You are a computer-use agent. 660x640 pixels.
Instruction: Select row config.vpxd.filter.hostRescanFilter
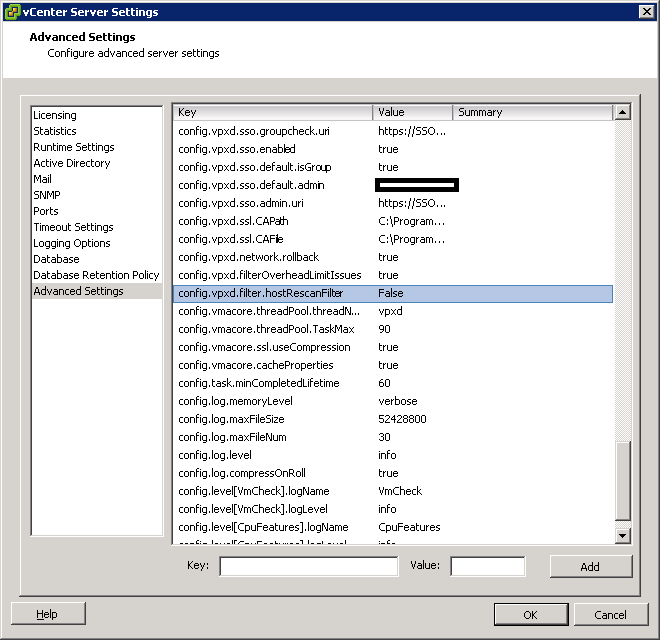point(393,293)
